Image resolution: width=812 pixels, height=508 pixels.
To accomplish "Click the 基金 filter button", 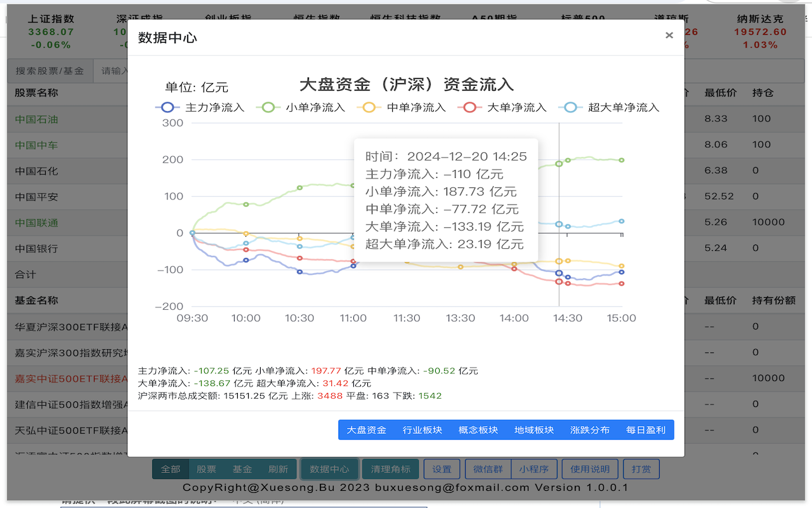I will (242, 469).
